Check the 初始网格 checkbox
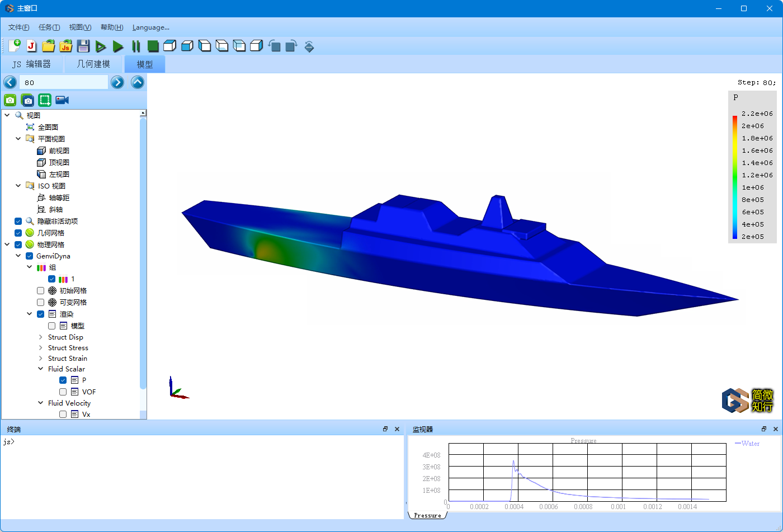 coord(40,291)
